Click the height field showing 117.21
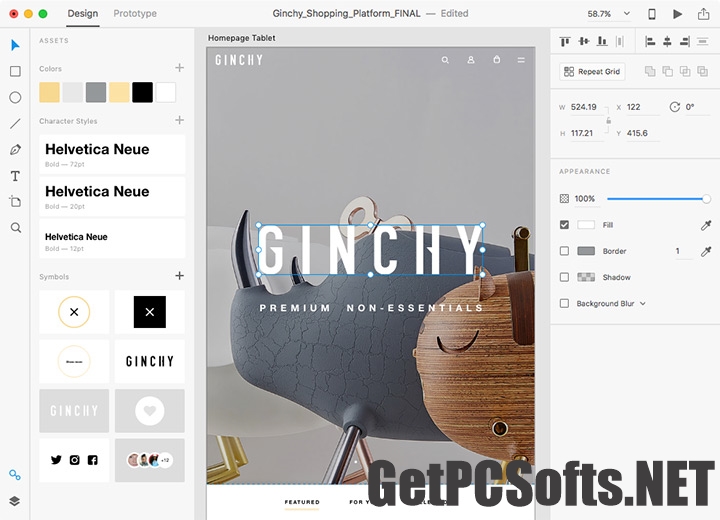Screen dimensions: 720x520 coord(587,133)
